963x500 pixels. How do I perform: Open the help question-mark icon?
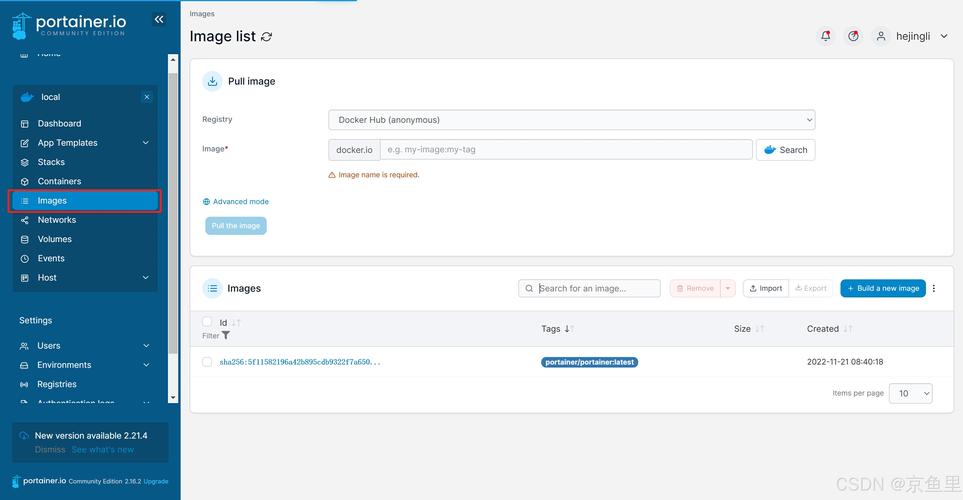[x=853, y=36]
